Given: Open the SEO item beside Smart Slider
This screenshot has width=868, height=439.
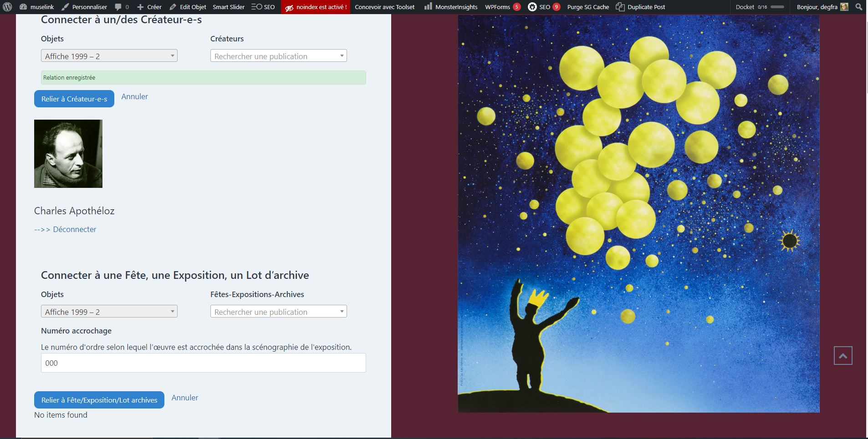Looking at the screenshot, I should coord(263,7).
